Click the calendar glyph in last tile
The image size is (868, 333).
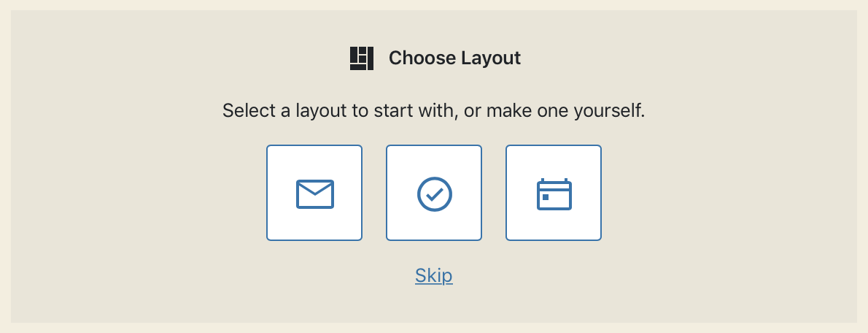(554, 194)
